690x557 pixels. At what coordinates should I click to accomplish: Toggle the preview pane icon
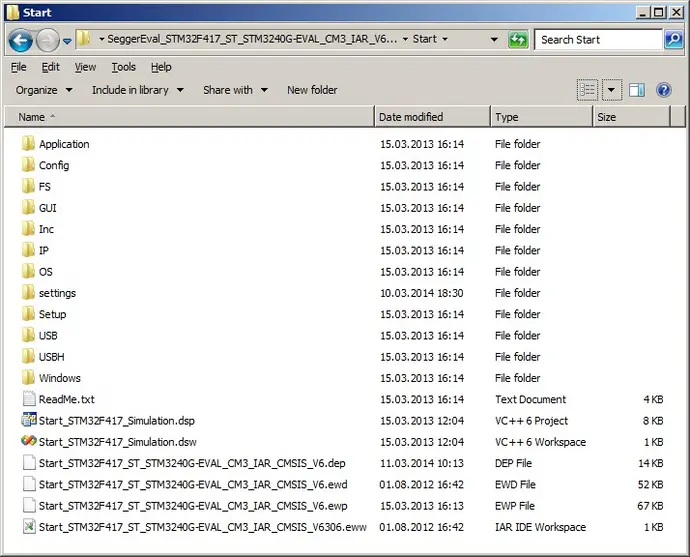click(x=637, y=90)
